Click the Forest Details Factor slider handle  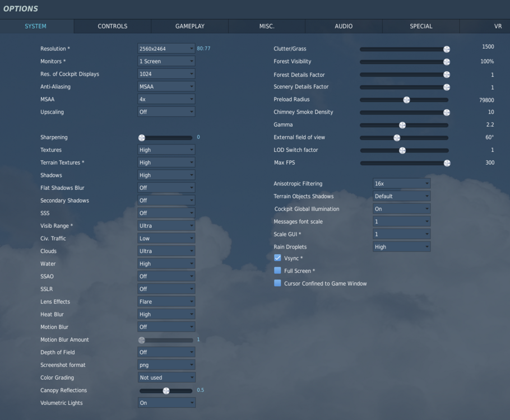pyautogui.click(x=447, y=74)
